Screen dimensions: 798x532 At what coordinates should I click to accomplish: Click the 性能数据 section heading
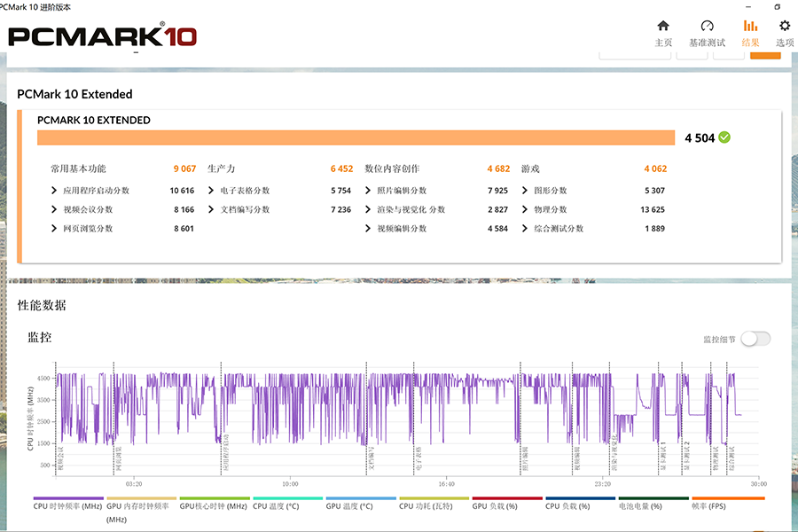[42, 305]
